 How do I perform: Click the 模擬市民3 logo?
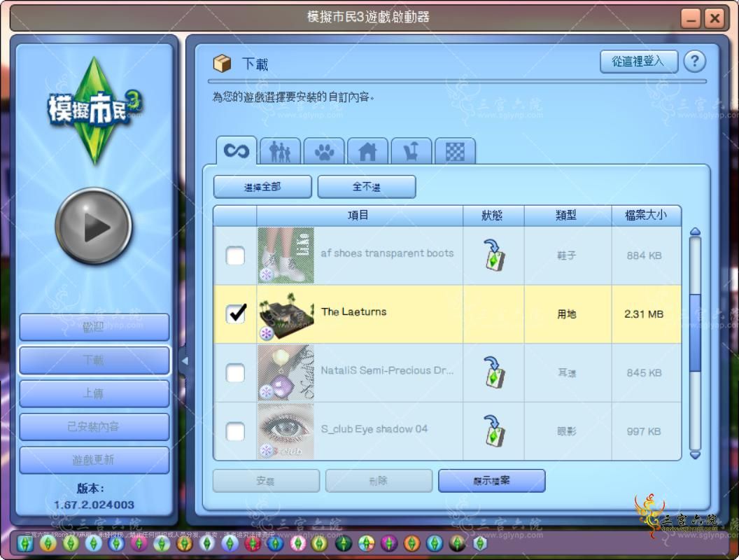pyautogui.click(x=94, y=111)
